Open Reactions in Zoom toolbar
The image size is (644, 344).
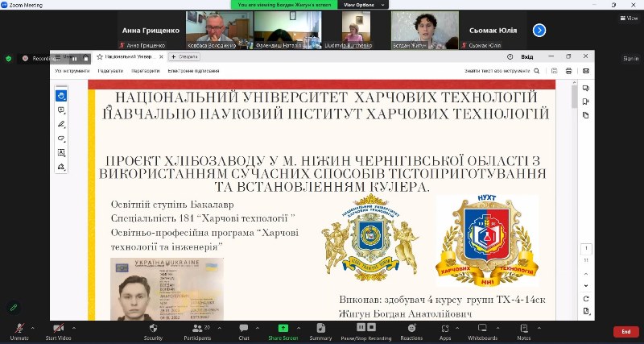click(x=411, y=331)
